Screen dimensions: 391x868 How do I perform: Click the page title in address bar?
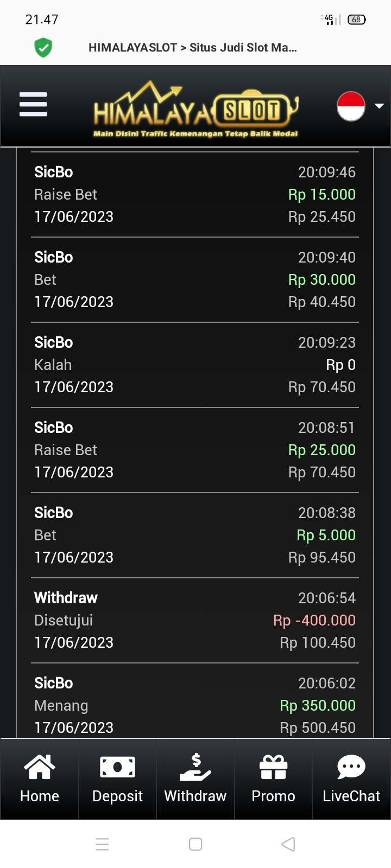tap(192, 48)
